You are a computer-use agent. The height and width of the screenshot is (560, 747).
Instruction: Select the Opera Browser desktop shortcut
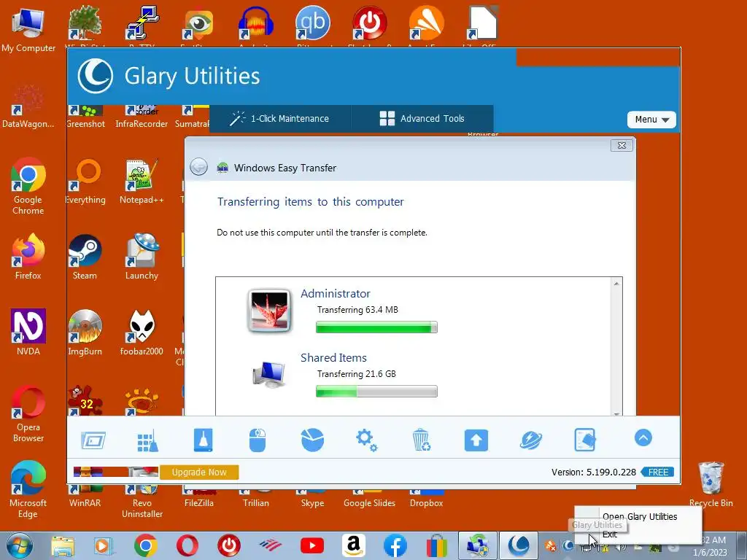[28, 414]
